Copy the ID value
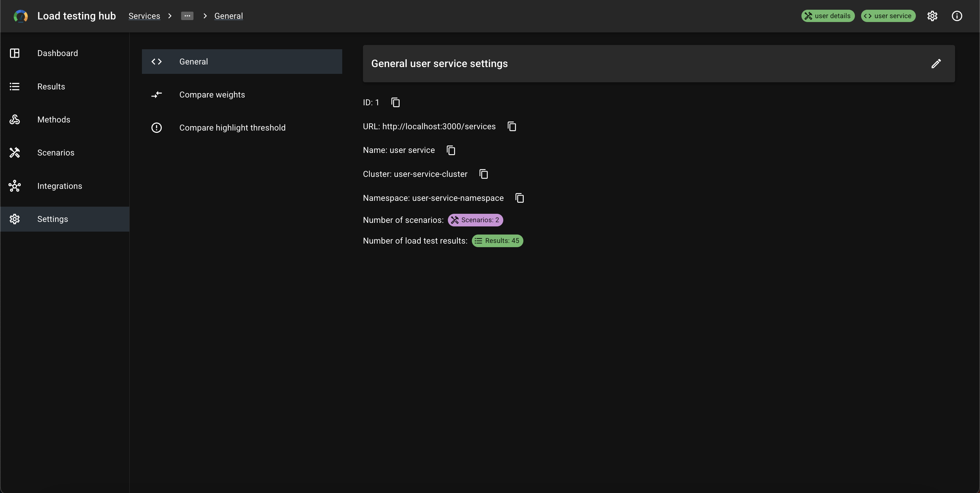980x493 pixels. (x=395, y=103)
